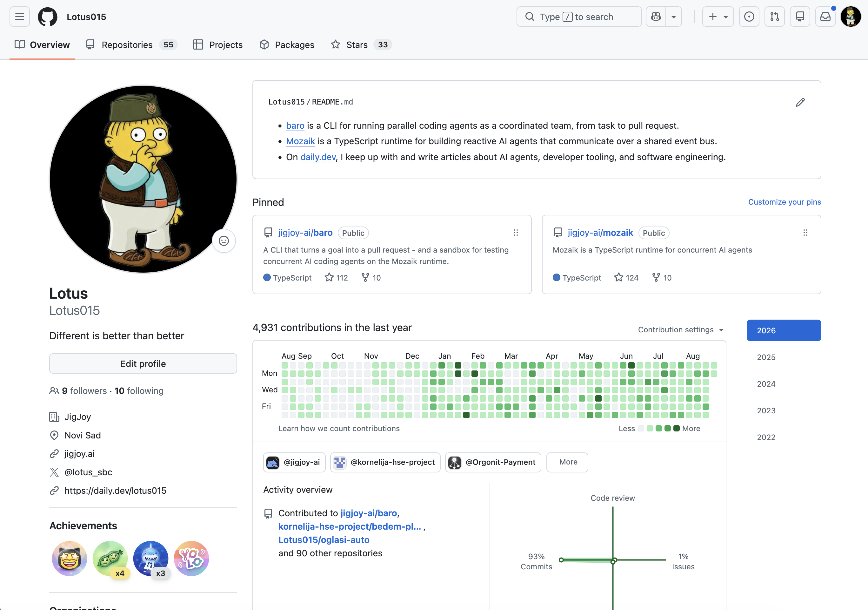Set status with the smiley icon
868x610 pixels.
224,241
